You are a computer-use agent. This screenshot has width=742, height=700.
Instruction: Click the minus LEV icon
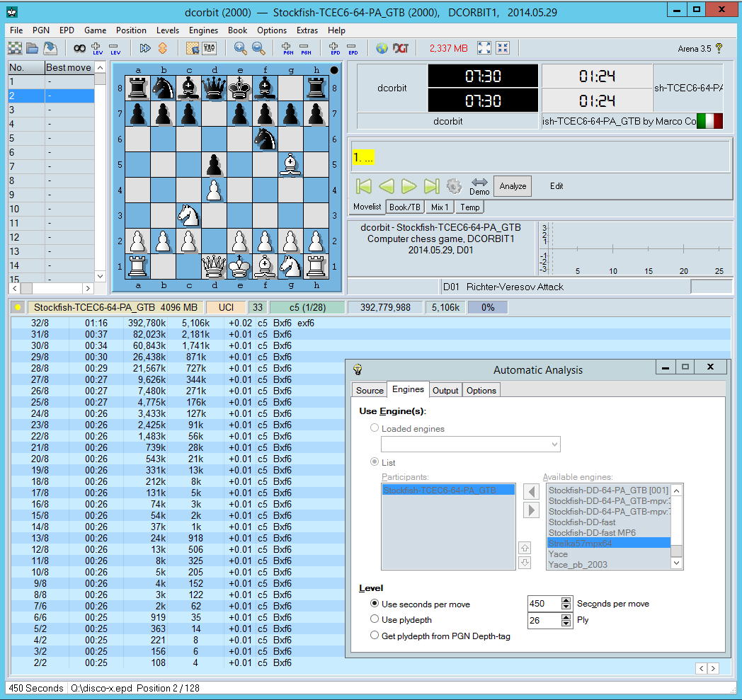(x=115, y=48)
